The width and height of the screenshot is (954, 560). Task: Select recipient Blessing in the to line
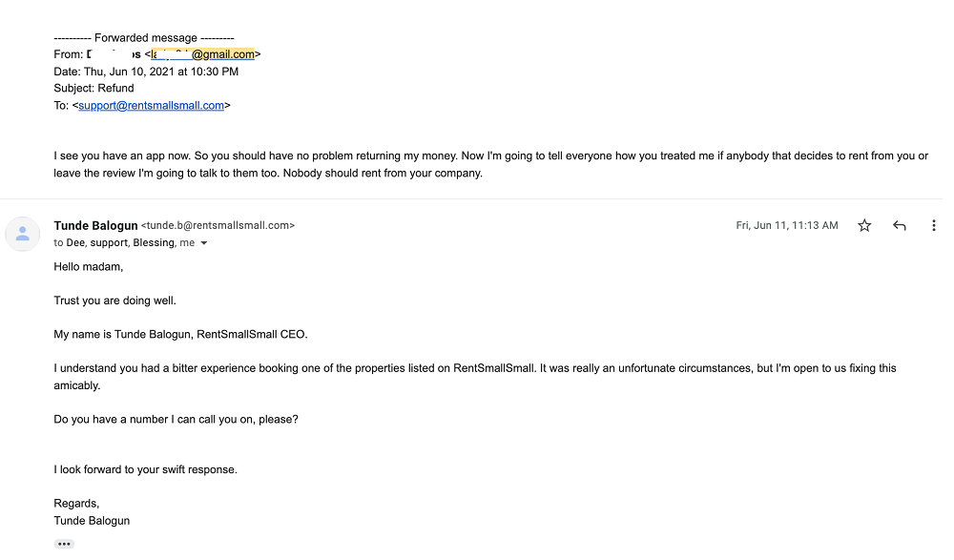[153, 243]
